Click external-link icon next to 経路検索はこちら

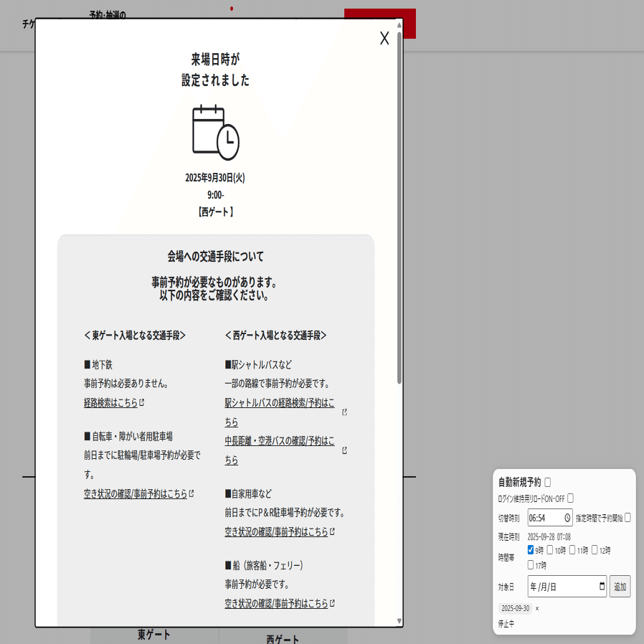coord(142,402)
